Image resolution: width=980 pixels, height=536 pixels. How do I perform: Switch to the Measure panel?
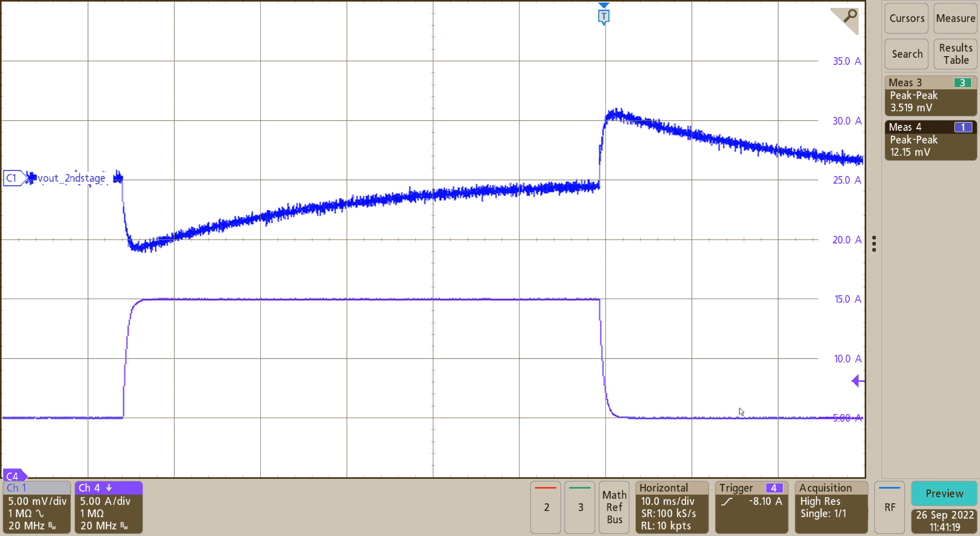tap(955, 18)
